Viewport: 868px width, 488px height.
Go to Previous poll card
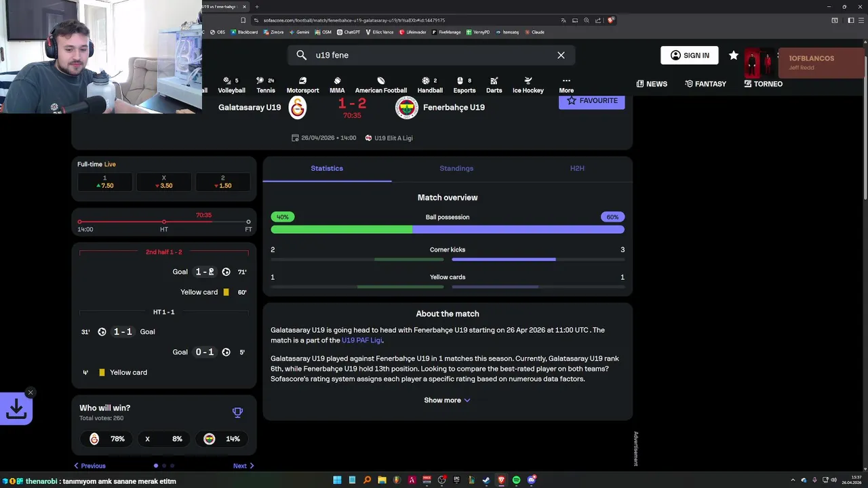[x=90, y=466]
